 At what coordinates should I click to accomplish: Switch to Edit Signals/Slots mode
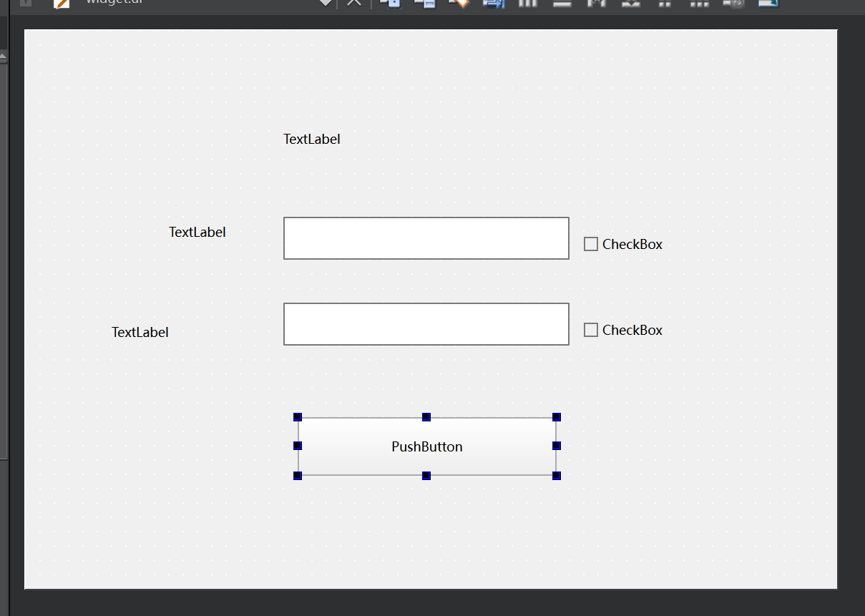tap(425, 2)
